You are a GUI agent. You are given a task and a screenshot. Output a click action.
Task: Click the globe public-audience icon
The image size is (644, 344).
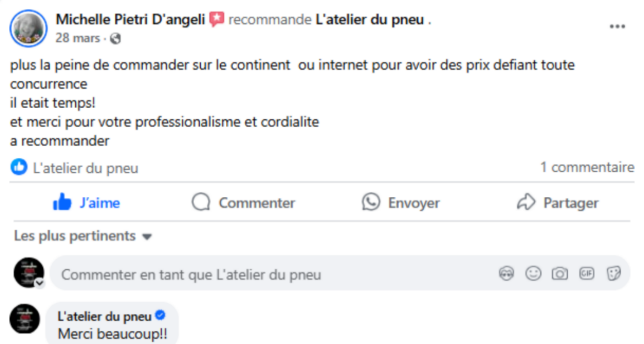(115, 39)
